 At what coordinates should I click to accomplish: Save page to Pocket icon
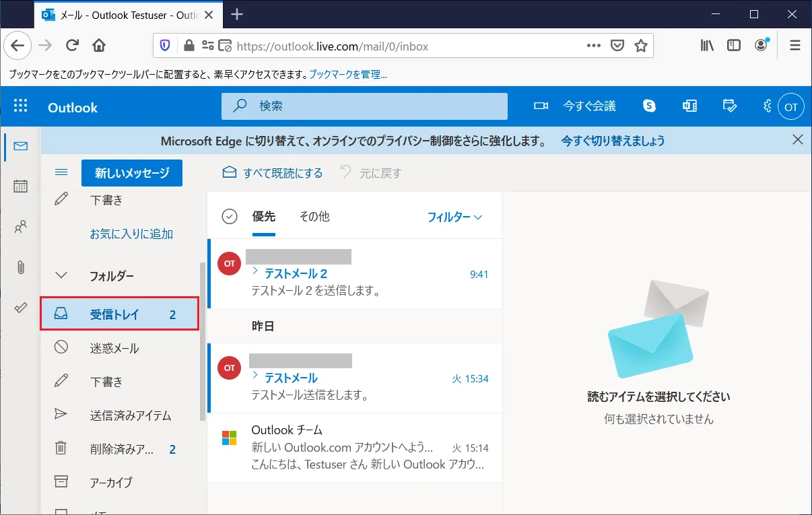click(x=617, y=46)
